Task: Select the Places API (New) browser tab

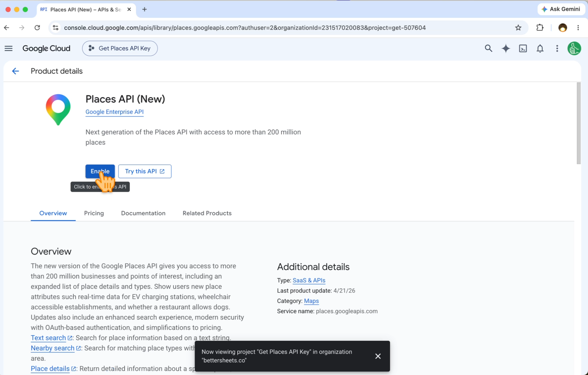Action: coord(86,10)
